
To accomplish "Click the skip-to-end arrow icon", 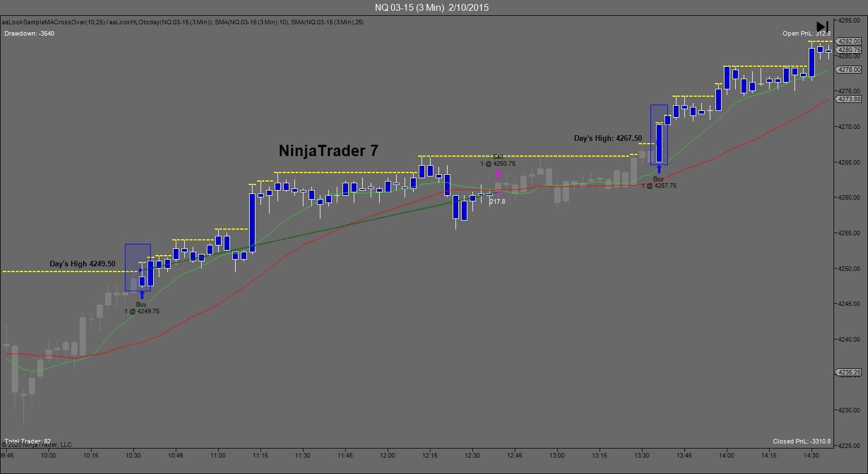I will tap(822, 27).
